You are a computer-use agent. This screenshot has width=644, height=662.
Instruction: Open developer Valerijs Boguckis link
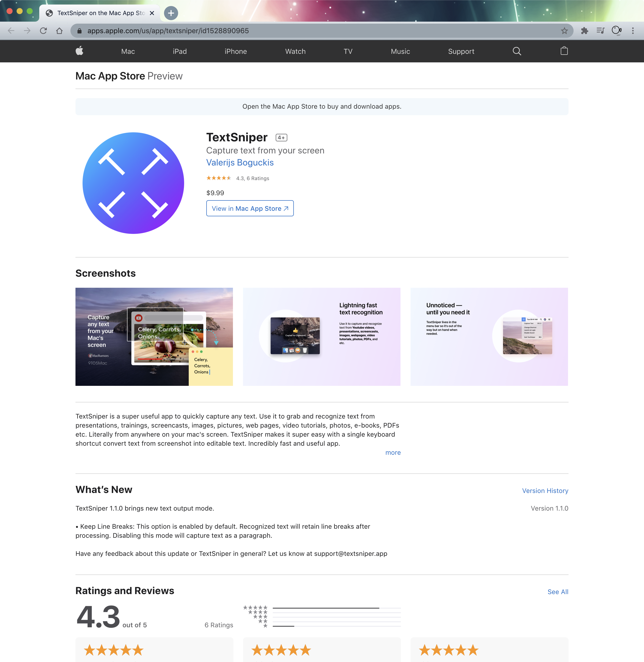pyautogui.click(x=240, y=163)
